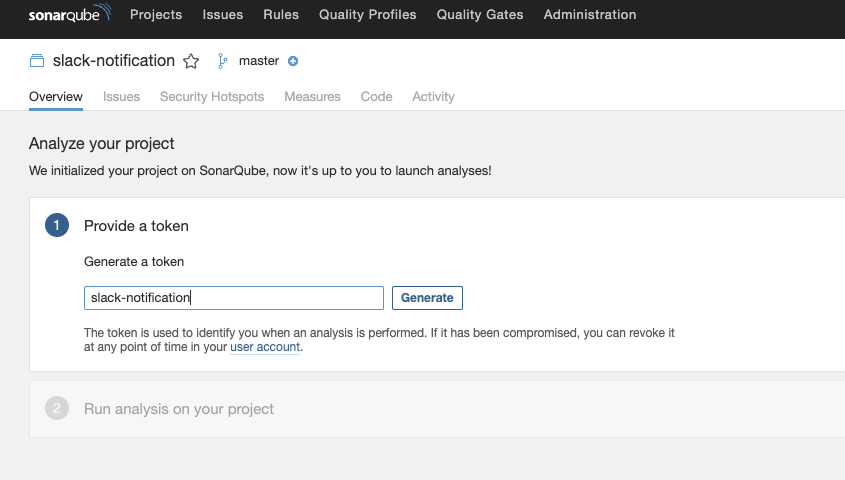Switch to the Security Hotspots tab
The width and height of the screenshot is (845, 480).
pyautogui.click(x=212, y=97)
